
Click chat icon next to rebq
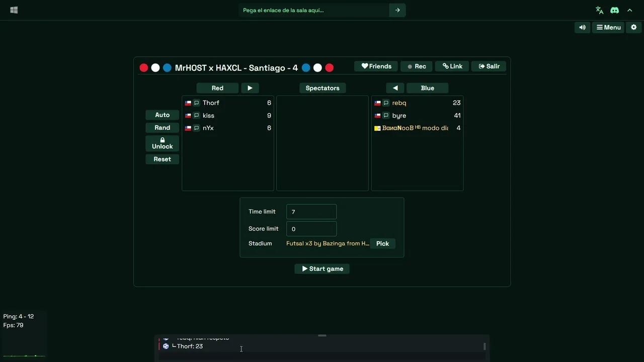click(x=386, y=103)
